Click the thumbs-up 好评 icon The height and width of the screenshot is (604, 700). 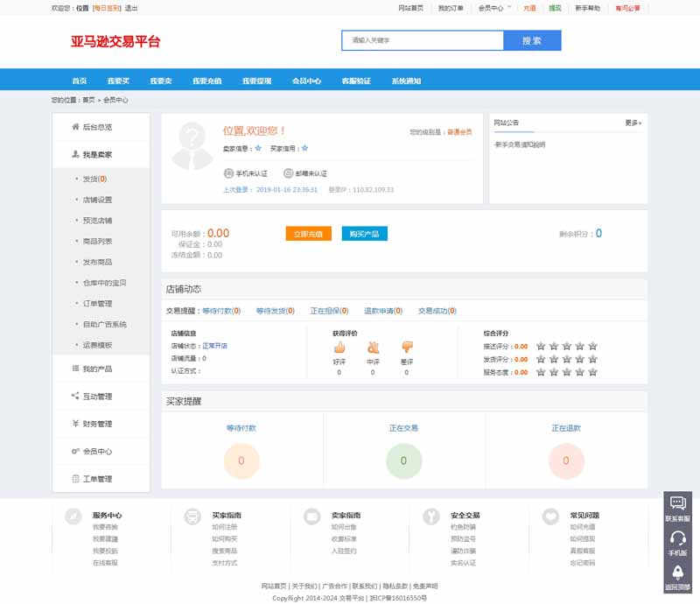(339, 348)
